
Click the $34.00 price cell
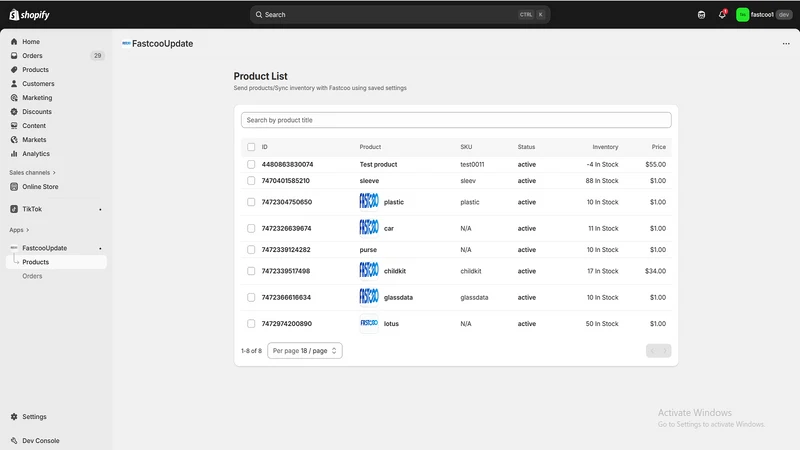pos(655,271)
